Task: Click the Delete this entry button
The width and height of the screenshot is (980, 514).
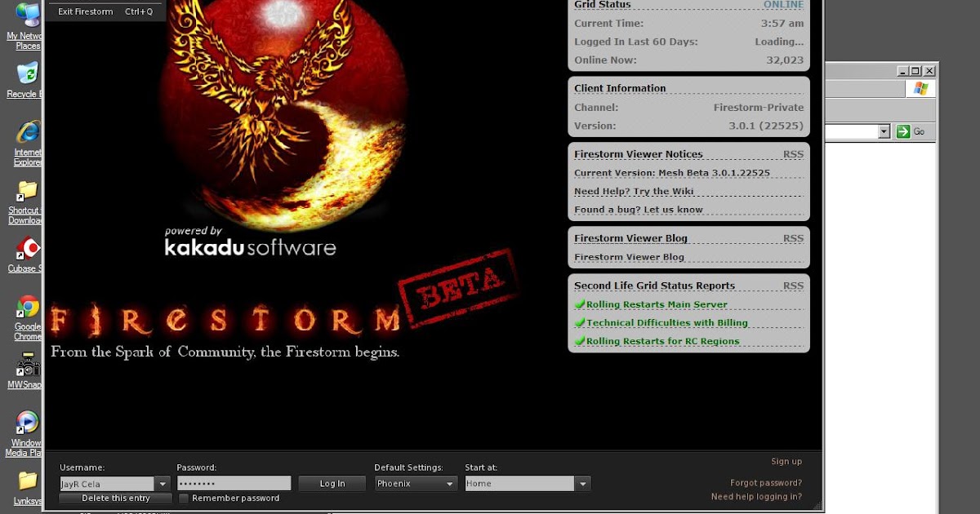Action: [x=116, y=498]
